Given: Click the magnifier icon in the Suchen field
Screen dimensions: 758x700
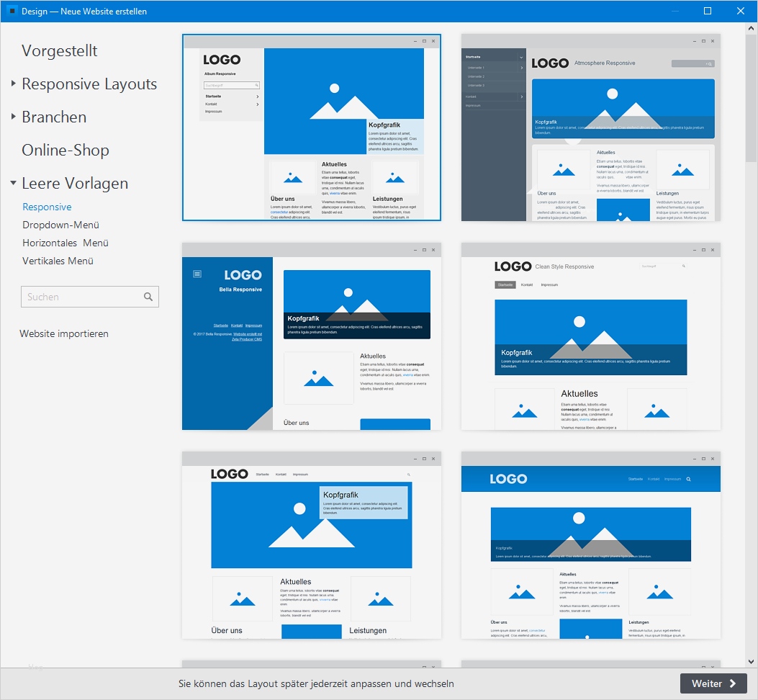Looking at the screenshot, I should [149, 297].
